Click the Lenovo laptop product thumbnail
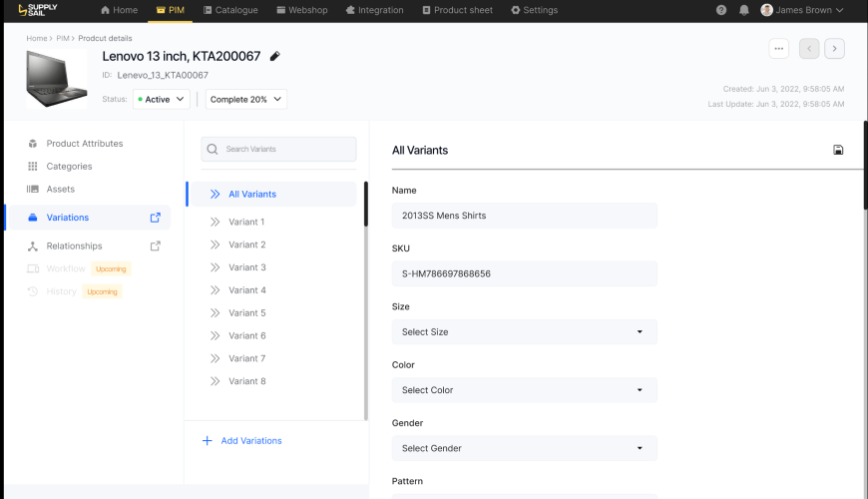The image size is (868, 499). coord(57,78)
